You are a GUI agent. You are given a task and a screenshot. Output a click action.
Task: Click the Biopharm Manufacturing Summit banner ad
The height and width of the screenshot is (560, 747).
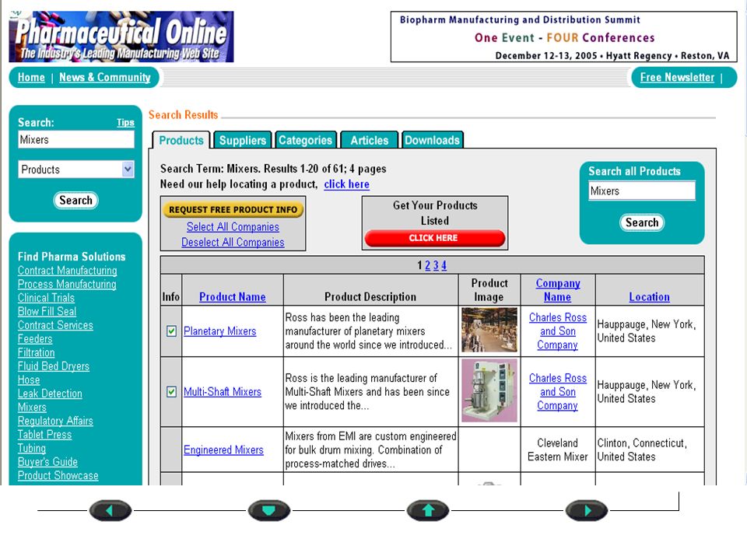[564, 37]
